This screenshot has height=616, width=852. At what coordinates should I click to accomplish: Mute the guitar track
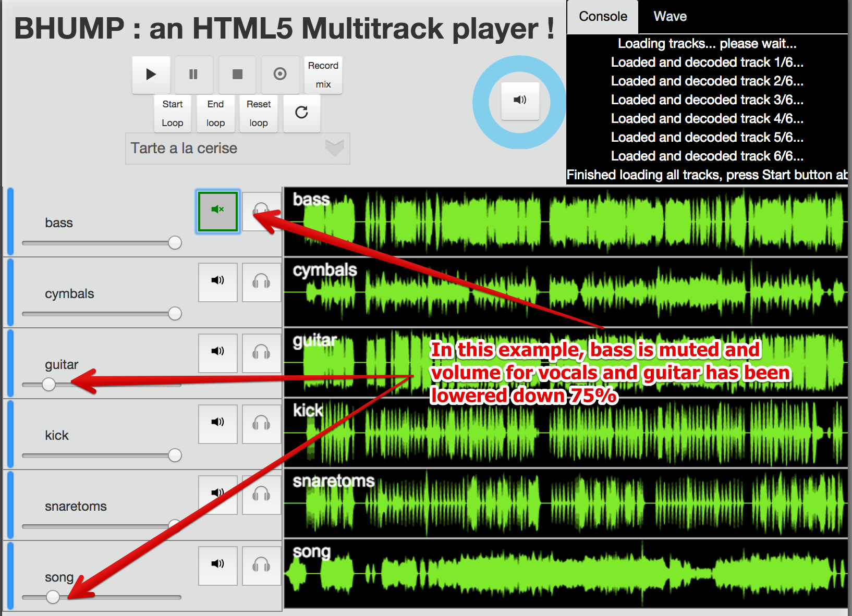(218, 353)
